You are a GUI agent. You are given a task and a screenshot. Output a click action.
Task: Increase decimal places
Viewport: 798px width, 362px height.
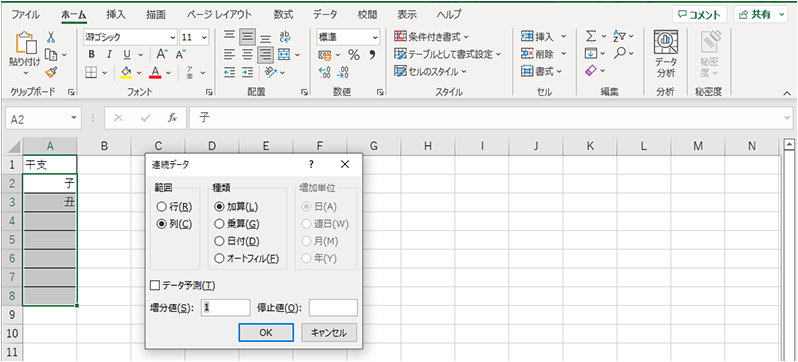[x=324, y=72]
